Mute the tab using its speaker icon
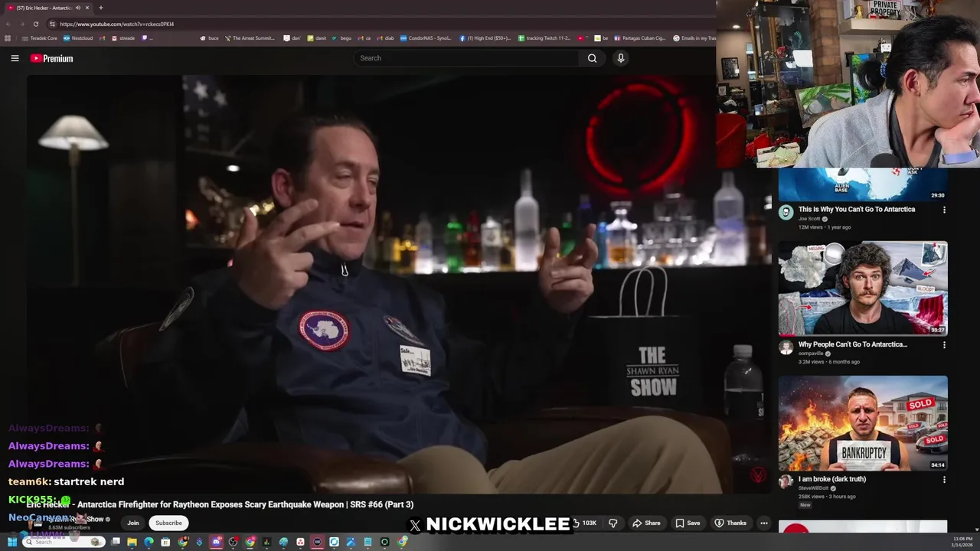Viewport: 980px width, 551px height. coord(77,8)
